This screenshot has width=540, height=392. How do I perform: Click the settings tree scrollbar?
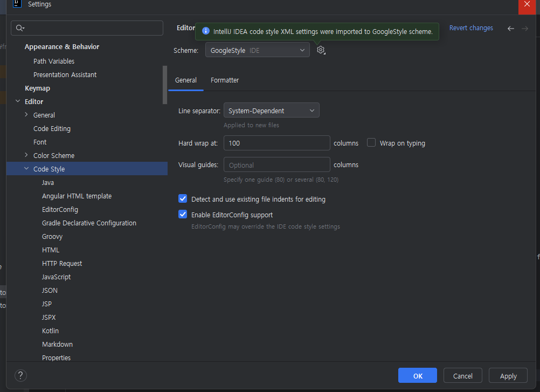point(164,85)
